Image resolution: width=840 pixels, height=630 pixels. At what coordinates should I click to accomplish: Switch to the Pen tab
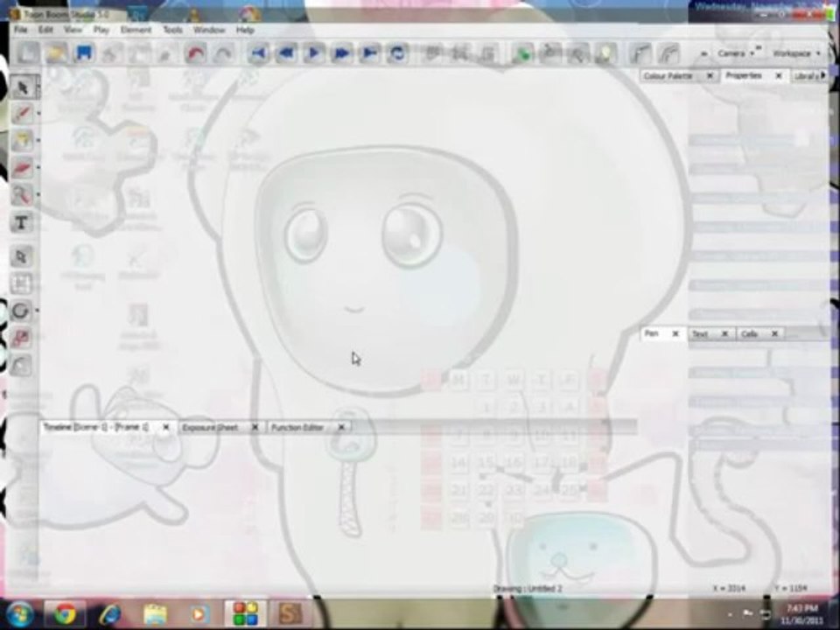[x=651, y=333]
